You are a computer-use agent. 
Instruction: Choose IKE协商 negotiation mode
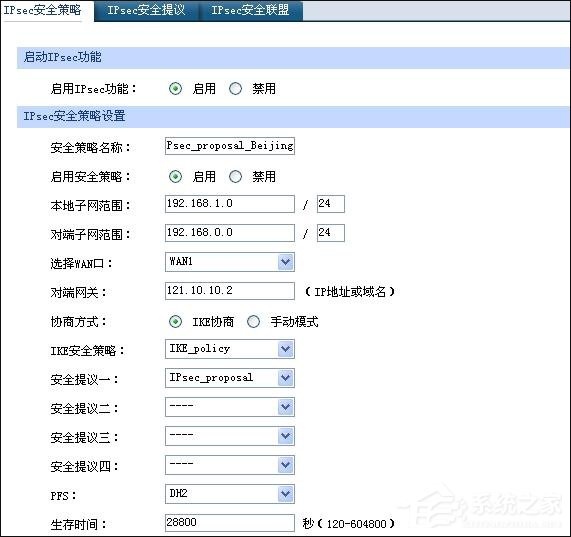[176, 321]
